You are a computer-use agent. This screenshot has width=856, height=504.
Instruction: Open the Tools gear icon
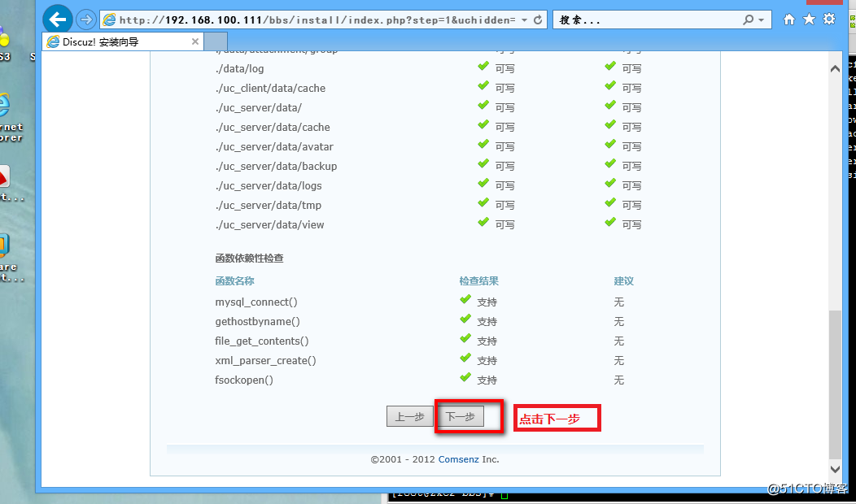(829, 19)
